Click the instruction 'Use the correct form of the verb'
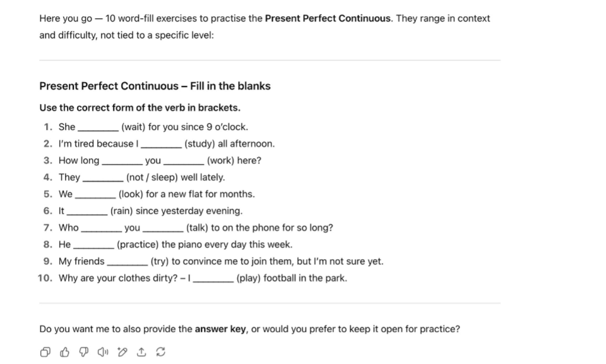This screenshot has height=364, width=606. tap(140, 108)
